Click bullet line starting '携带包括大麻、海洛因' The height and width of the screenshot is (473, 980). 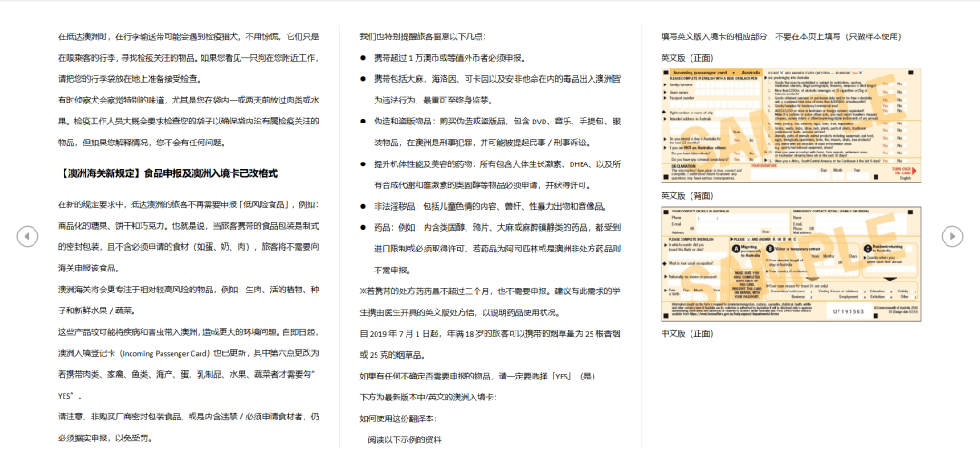point(497,79)
